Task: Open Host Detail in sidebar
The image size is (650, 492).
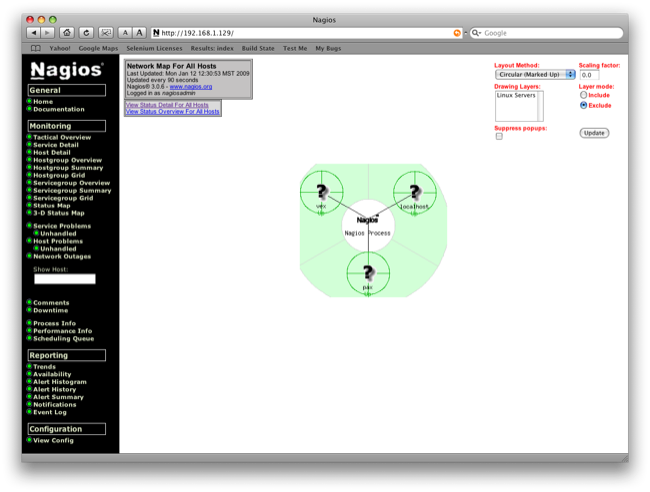Action: point(52,153)
